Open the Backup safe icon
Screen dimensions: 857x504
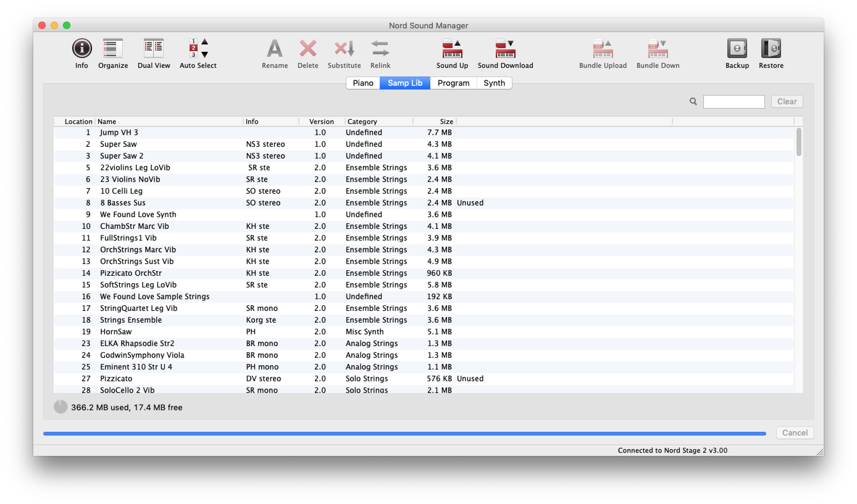pyautogui.click(x=737, y=48)
